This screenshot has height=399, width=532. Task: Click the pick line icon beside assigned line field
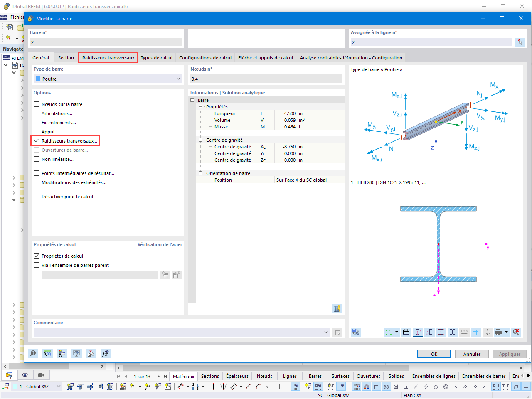pyautogui.click(x=520, y=42)
